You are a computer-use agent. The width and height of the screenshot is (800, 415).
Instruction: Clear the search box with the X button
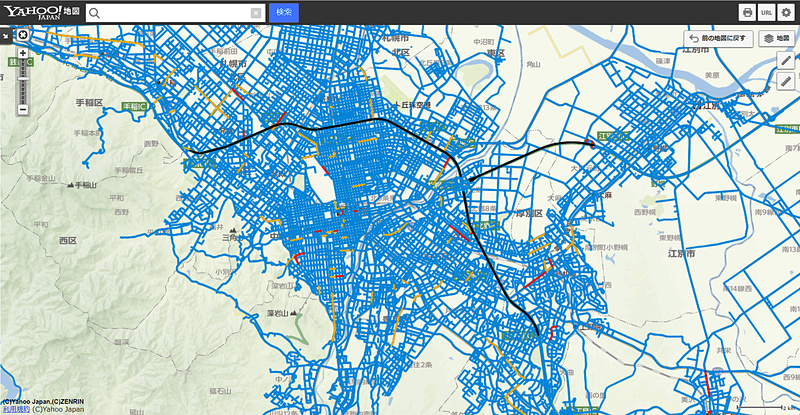point(256,13)
